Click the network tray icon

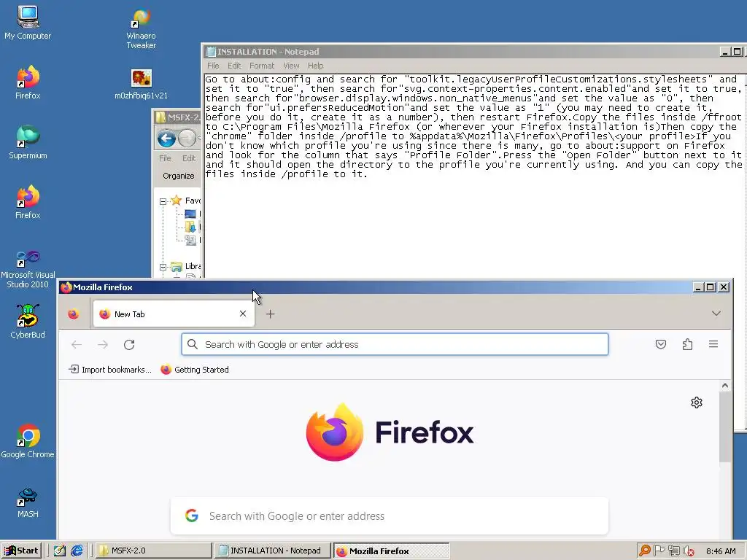(x=673, y=551)
